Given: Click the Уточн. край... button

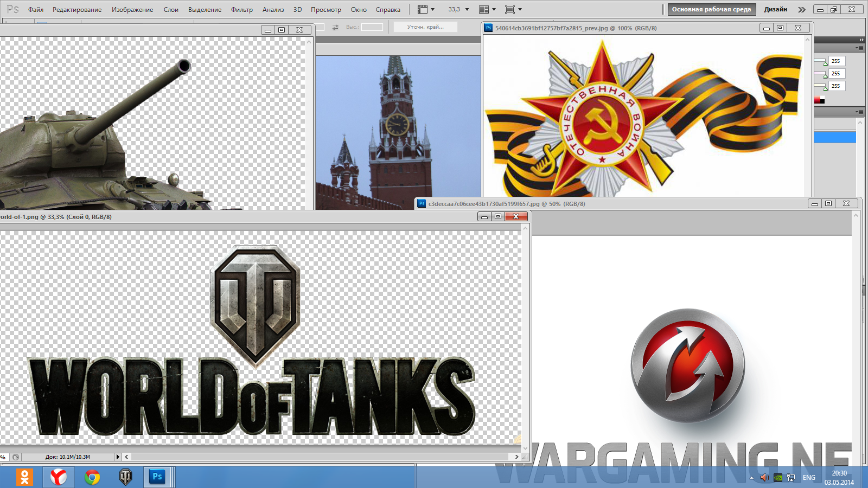Looking at the screenshot, I should pyautogui.click(x=425, y=27).
